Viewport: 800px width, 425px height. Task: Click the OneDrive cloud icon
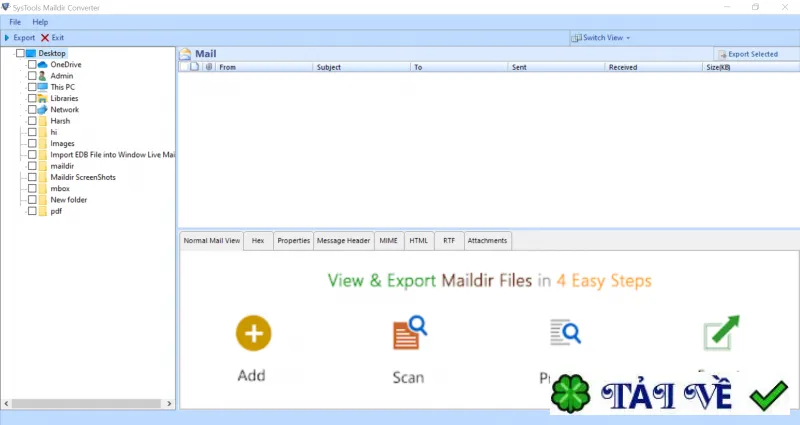[43, 65]
